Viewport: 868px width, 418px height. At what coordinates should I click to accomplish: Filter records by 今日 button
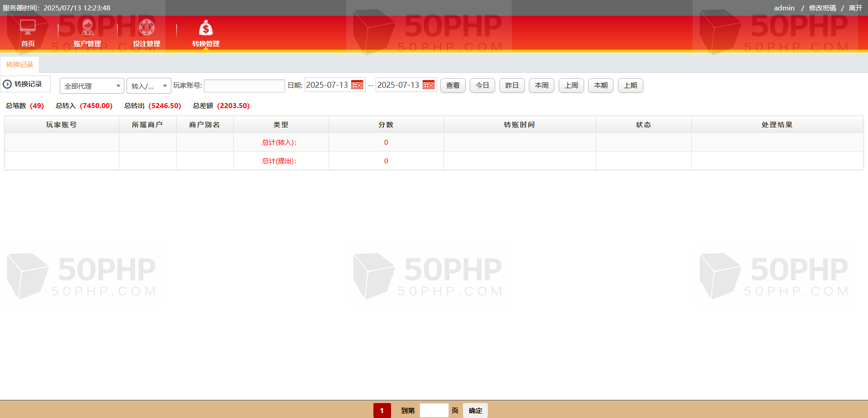point(482,85)
